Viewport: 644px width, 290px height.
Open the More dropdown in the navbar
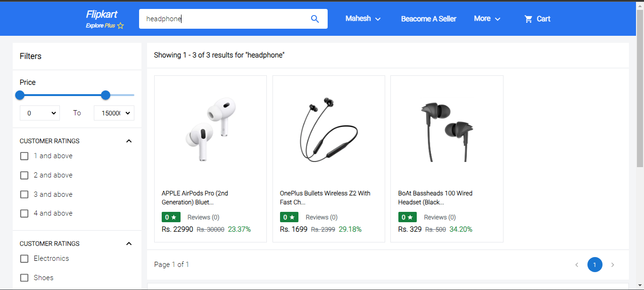click(x=487, y=18)
